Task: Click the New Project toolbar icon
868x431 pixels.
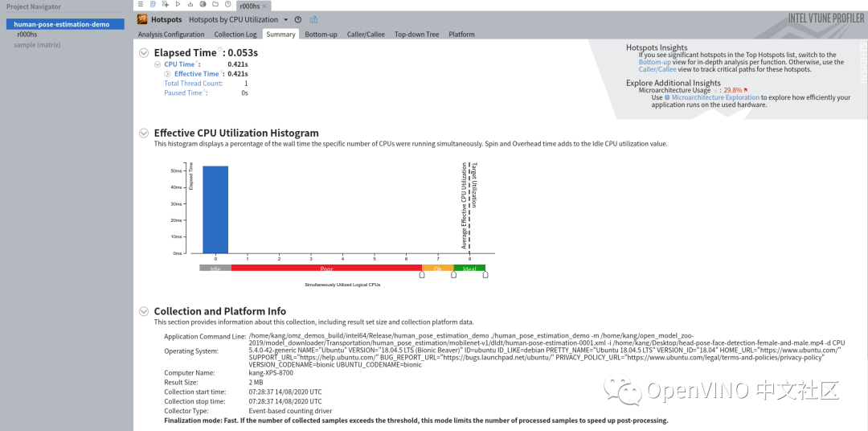Action: (x=153, y=5)
